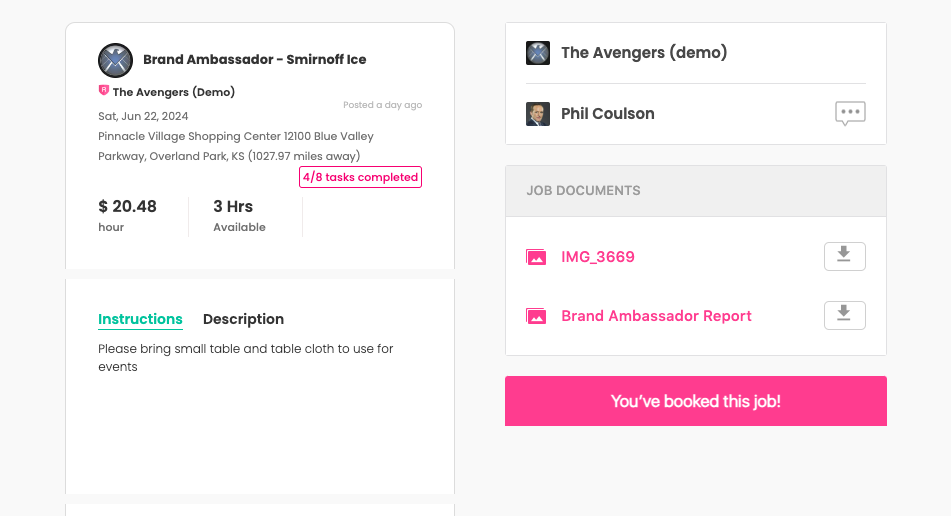Click the "You've booked this job!" button
Viewport: 951px width, 516px height.
coord(695,401)
